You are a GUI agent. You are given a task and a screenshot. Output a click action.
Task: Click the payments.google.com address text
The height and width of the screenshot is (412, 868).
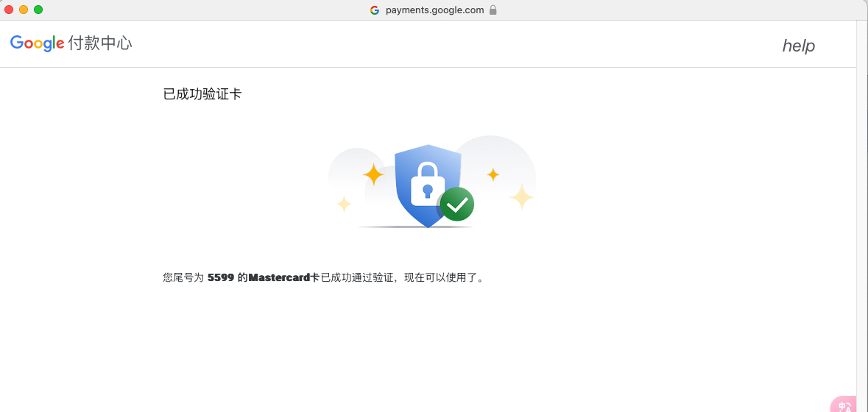pos(434,10)
